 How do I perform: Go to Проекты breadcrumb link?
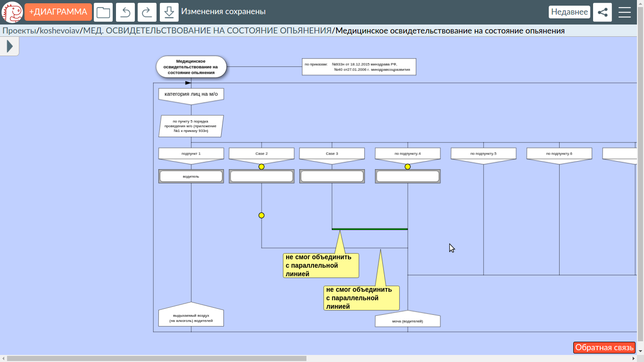[x=19, y=31]
